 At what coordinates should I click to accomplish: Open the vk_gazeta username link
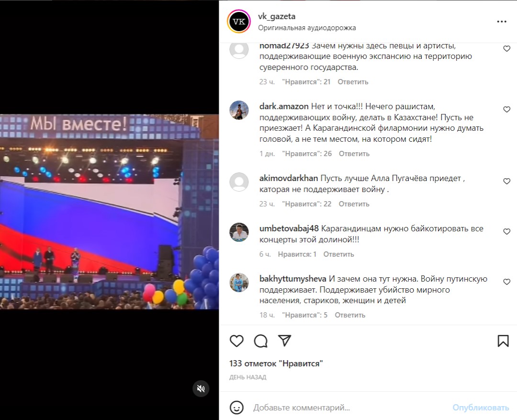coord(277,16)
